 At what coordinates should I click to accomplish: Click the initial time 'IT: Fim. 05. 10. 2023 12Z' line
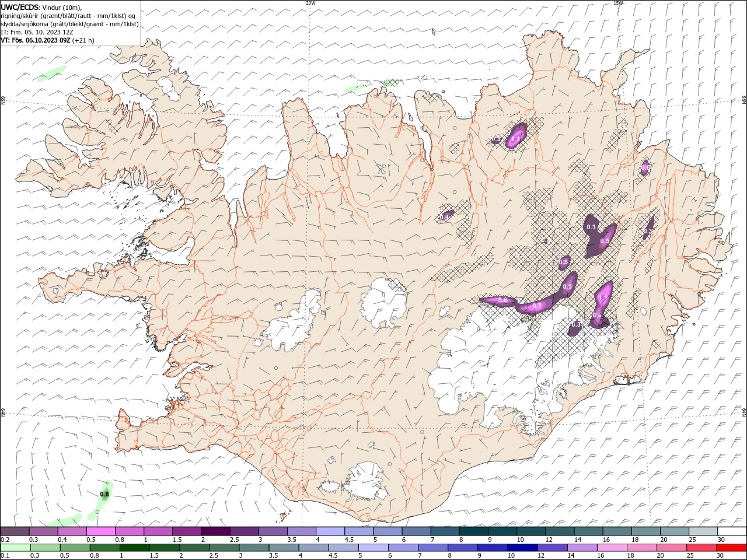point(37,32)
